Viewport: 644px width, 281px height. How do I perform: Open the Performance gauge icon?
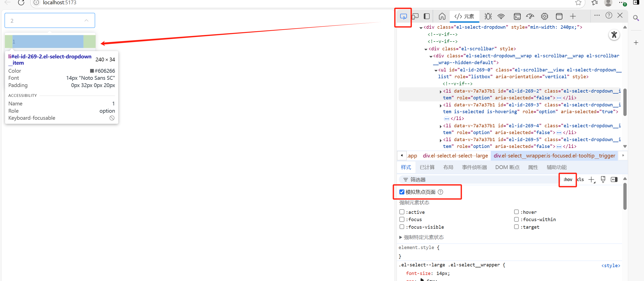[530, 17]
